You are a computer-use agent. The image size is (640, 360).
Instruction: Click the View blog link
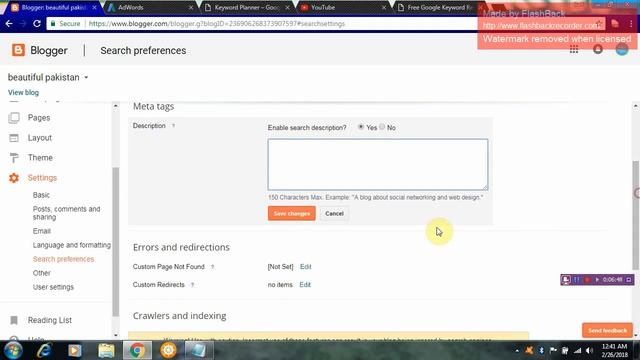(23, 93)
